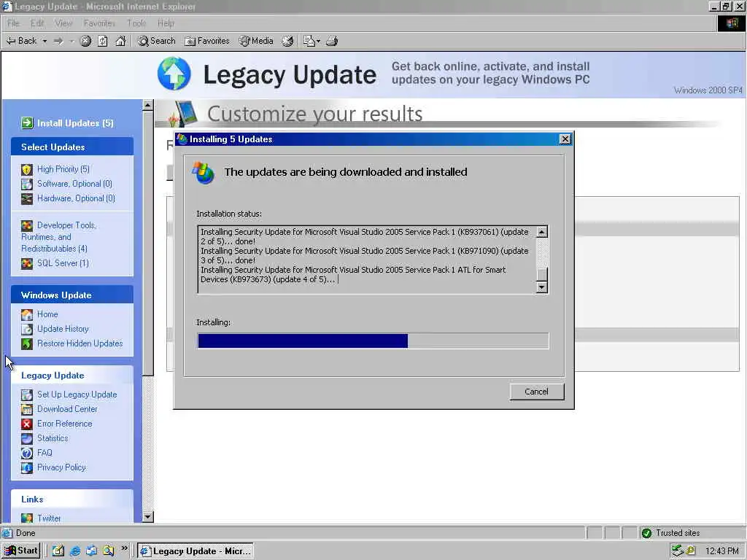Click the FAQ question mark icon
This screenshot has height=560, width=747.
[x=27, y=453]
